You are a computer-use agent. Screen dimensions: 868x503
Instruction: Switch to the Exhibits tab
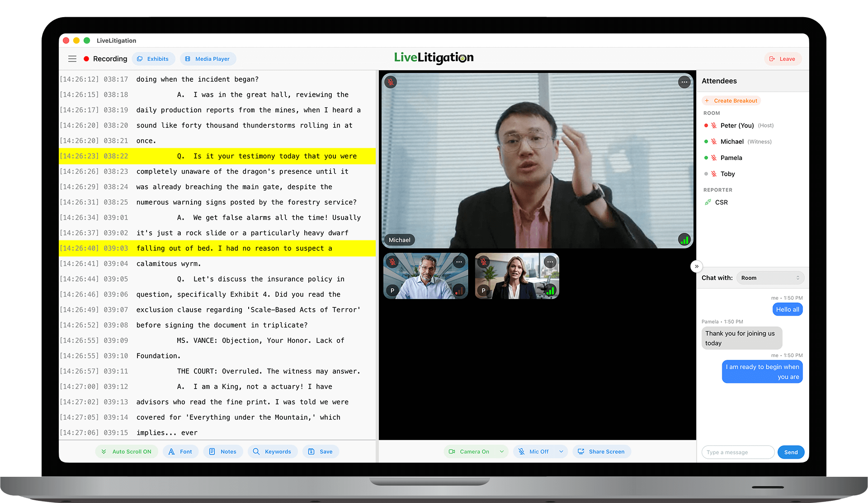154,59
